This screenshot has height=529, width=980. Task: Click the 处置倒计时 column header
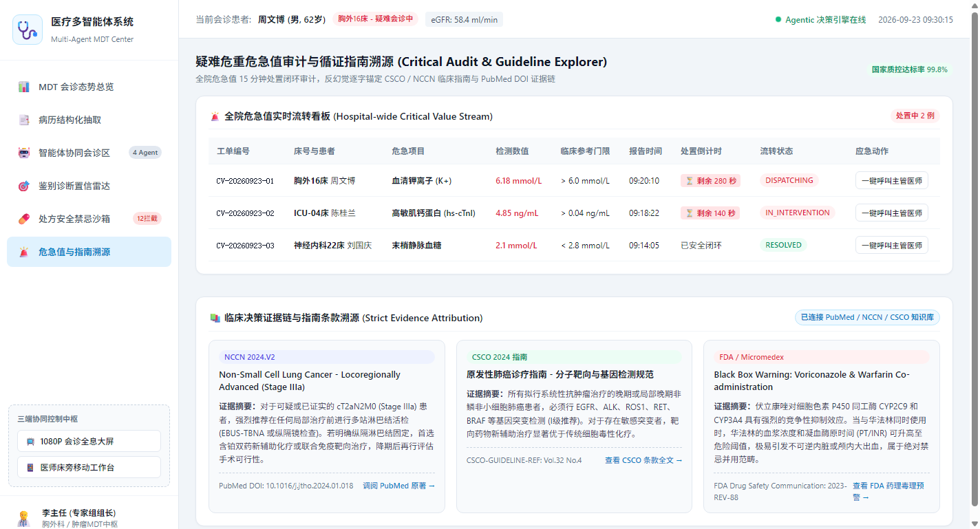(x=701, y=151)
